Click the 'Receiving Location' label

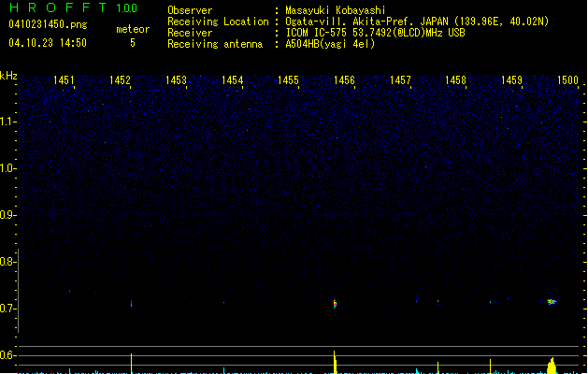[x=218, y=22]
